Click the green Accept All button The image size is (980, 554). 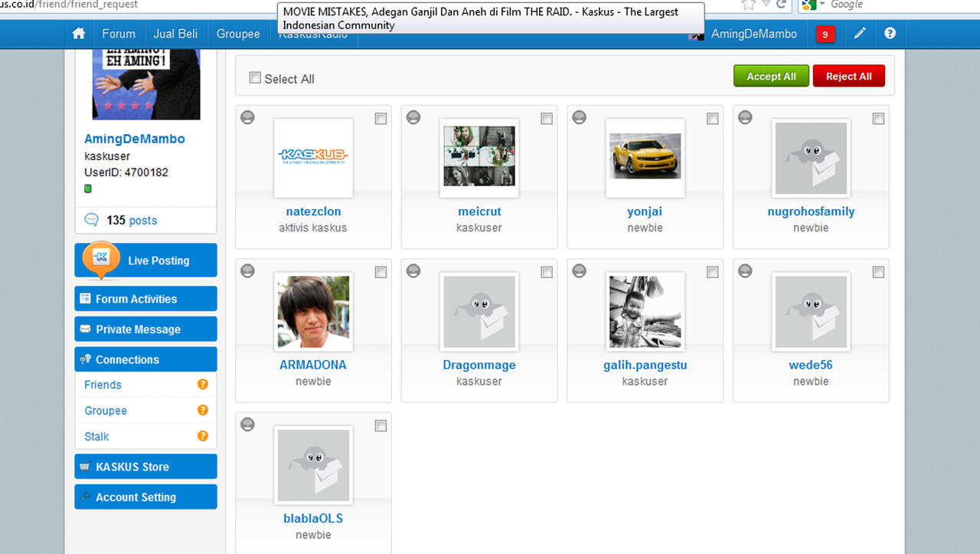pyautogui.click(x=771, y=76)
